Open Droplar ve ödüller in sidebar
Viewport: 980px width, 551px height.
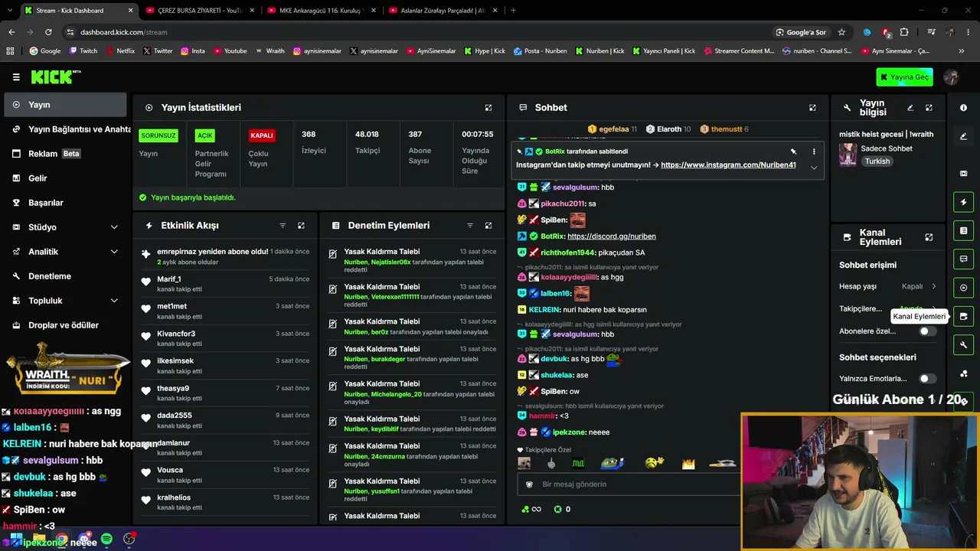tap(65, 325)
